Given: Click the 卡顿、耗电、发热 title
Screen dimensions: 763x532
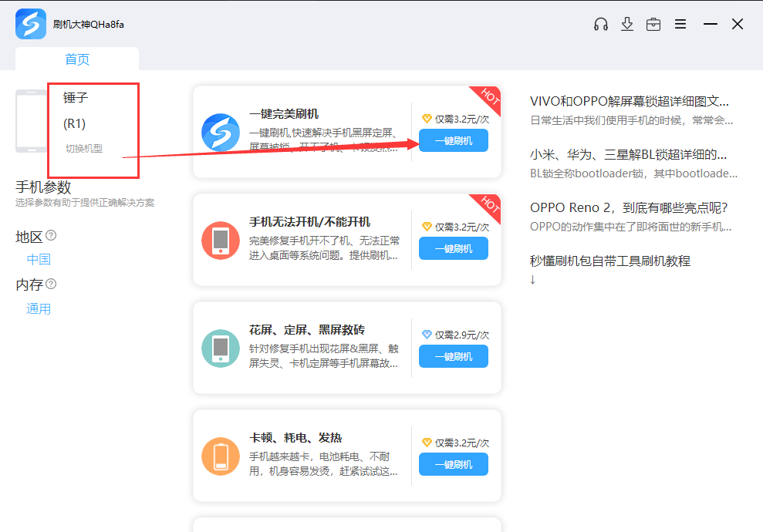Looking at the screenshot, I should pos(295,438).
